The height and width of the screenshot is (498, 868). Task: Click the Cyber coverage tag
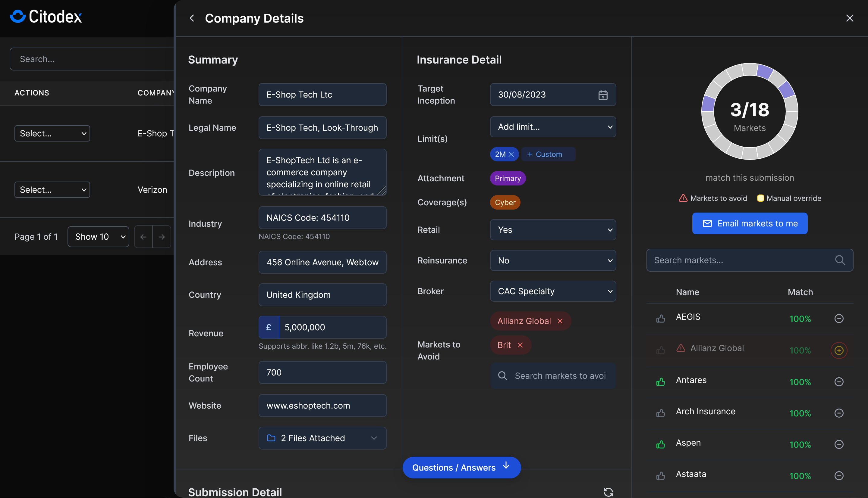[505, 203]
